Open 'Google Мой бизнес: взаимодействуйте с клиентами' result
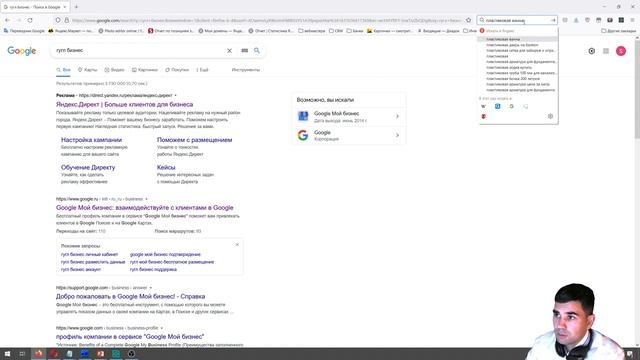The width and height of the screenshot is (640, 360). [x=144, y=208]
